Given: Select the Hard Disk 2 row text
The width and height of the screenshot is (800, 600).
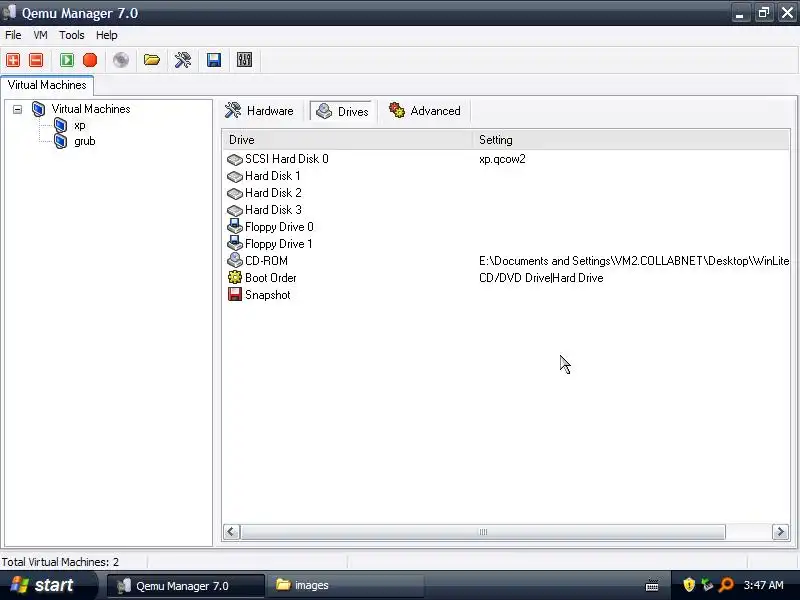Looking at the screenshot, I should point(273,192).
